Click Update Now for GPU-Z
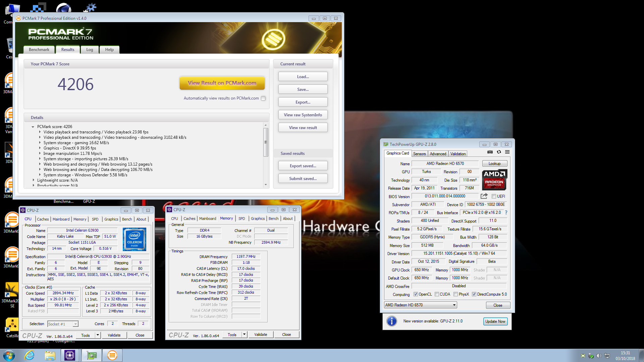Viewport: 644px width, 362px height. tap(495, 321)
